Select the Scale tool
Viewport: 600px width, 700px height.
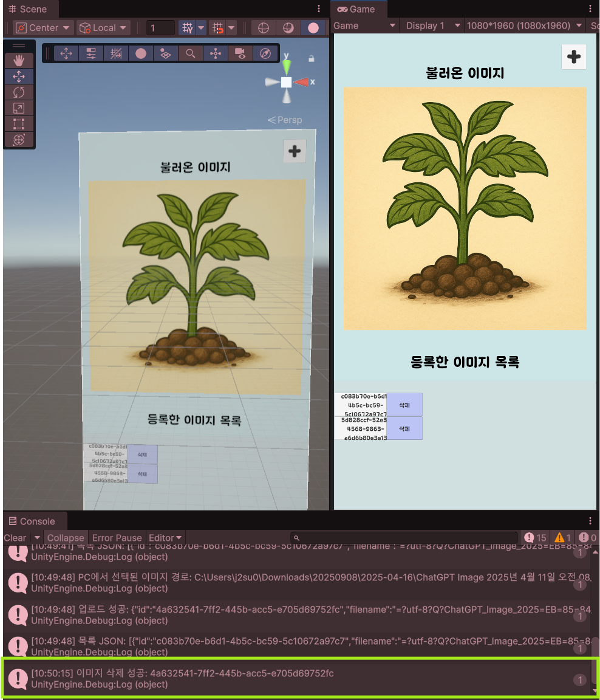click(x=19, y=108)
